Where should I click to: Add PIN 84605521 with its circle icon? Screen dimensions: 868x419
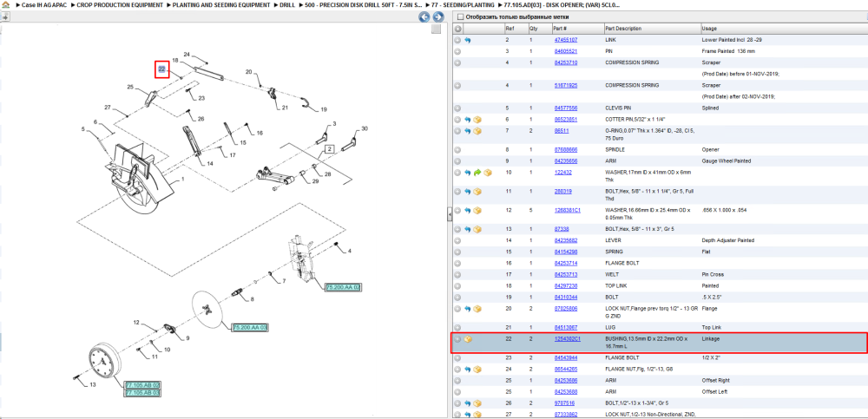tap(457, 51)
